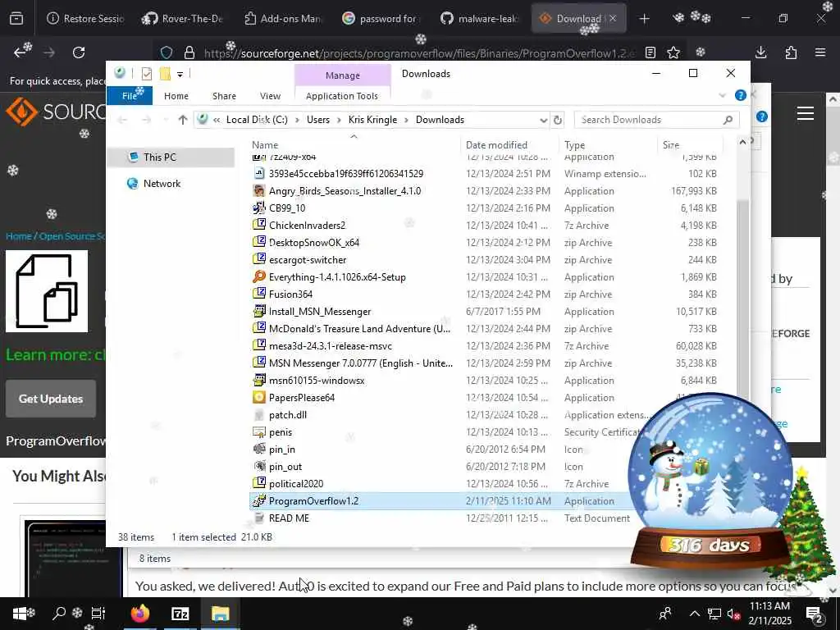
Task: Refresh the Downloads folder view
Action: 558,120
